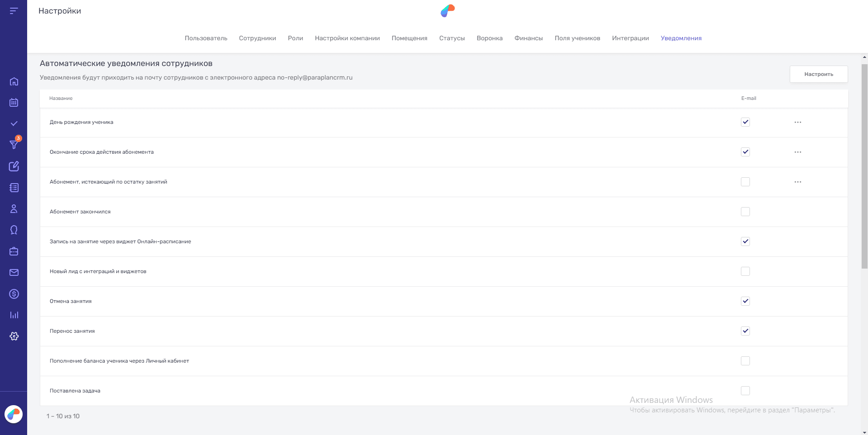
Task: Click the Настроить button
Action: (x=818, y=74)
